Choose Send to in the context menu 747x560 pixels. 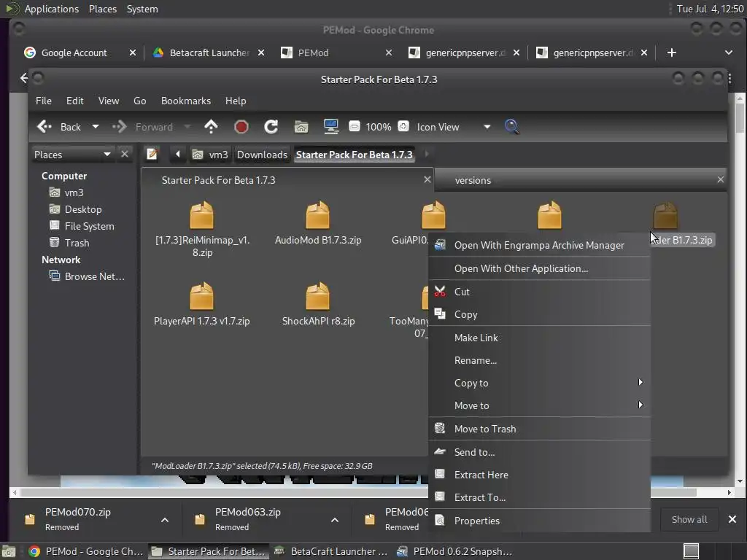pyautogui.click(x=540, y=452)
